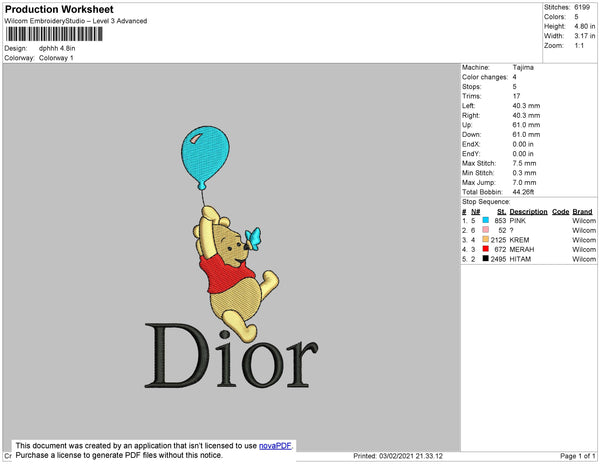Click the Description column header
Viewport: 600px width, 464px height.
[x=528, y=212]
